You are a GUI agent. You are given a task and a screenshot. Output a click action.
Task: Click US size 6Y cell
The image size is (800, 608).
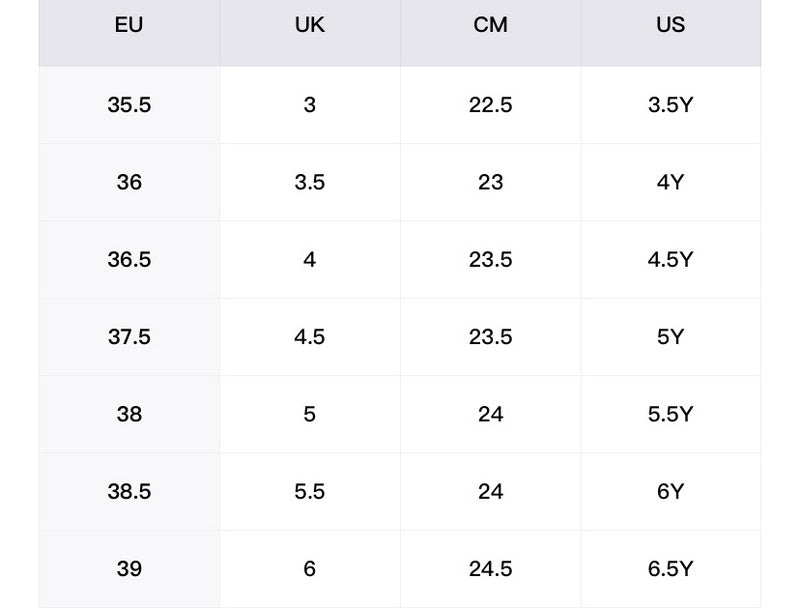click(x=670, y=492)
